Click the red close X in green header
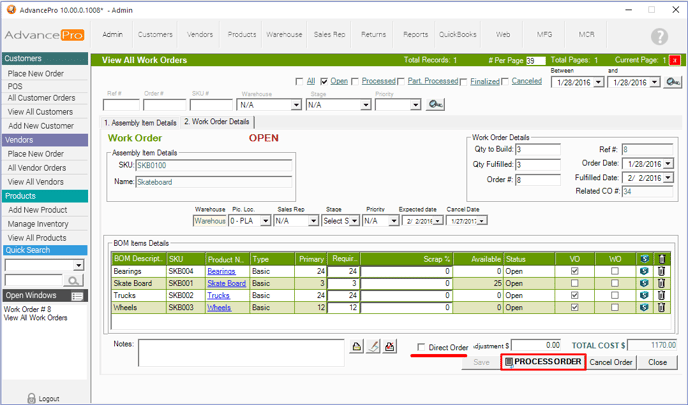Image resolution: width=688 pixels, height=405 pixels. 675,61
